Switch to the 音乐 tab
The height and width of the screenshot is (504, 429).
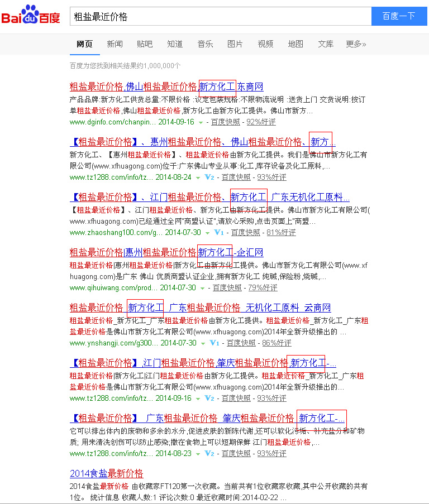coord(205,44)
